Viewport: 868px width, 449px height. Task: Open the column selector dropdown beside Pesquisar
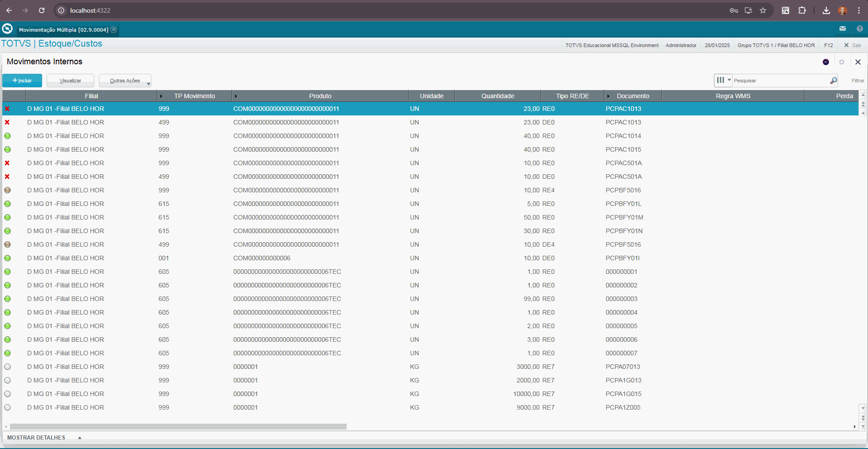point(723,80)
